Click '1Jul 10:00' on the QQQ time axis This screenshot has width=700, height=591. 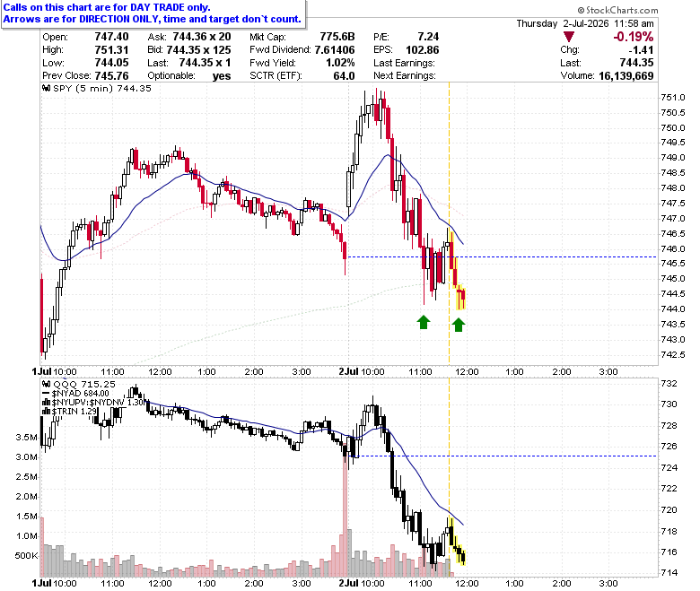(x=54, y=584)
